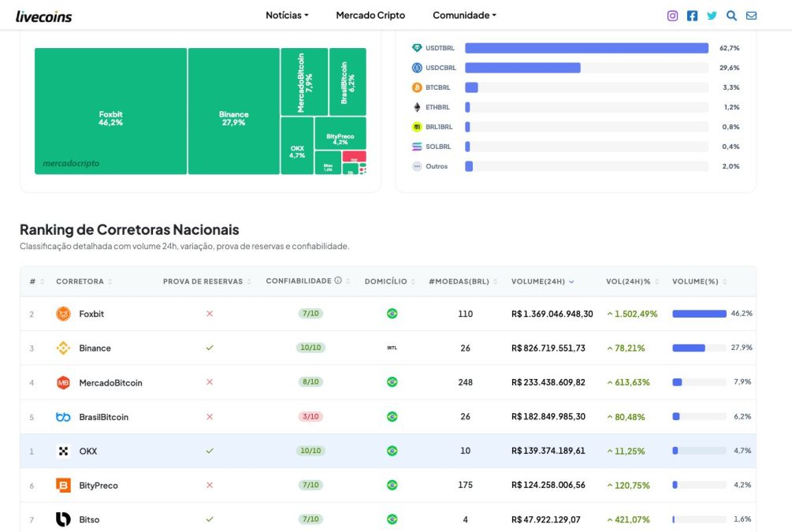Click the BityPreco 4,2% treemap block
This screenshot has width=792, height=532.
(x=340, y=133)
